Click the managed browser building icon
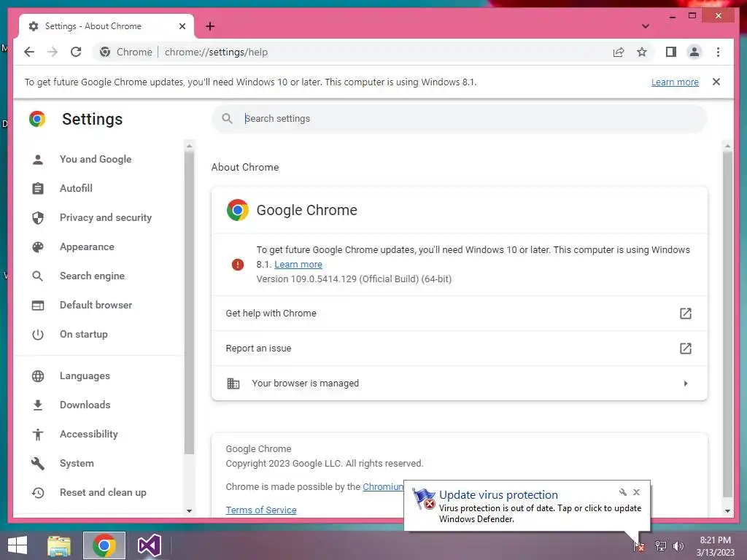 (x=233, y=384)
